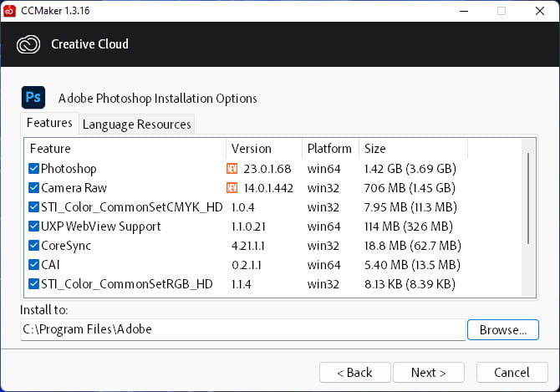Proceed with the Next > button
This screenshot has width=560, height=392.
point(429,373)
